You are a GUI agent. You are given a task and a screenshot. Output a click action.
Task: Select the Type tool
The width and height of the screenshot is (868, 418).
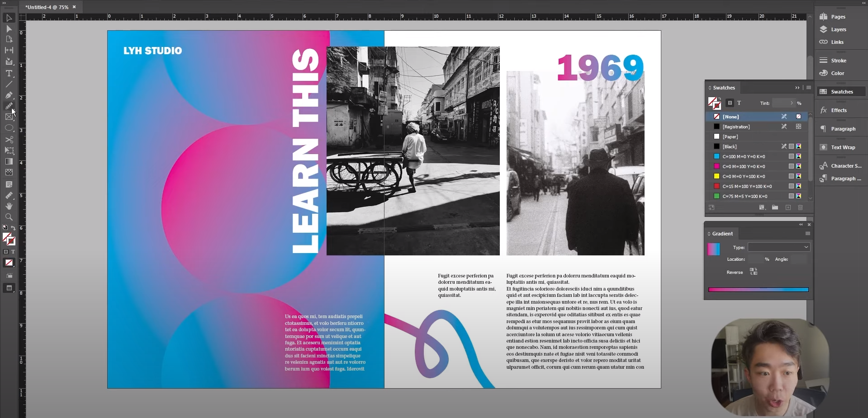(9, 73)
